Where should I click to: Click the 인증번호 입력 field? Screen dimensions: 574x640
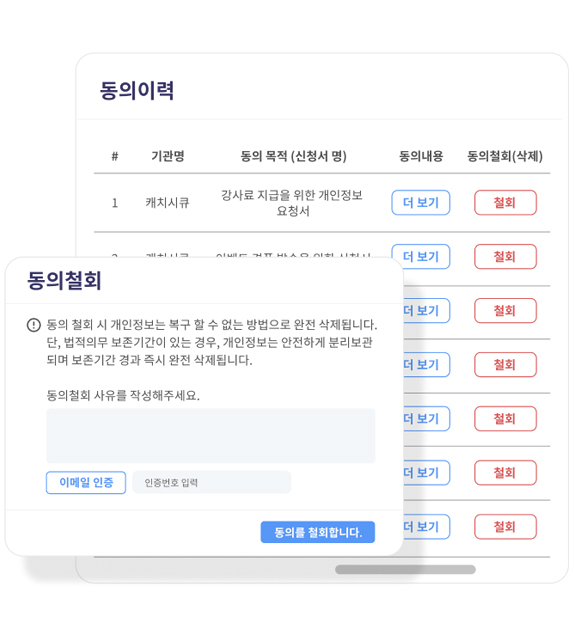pyautogui.click(x=211, y=482)
